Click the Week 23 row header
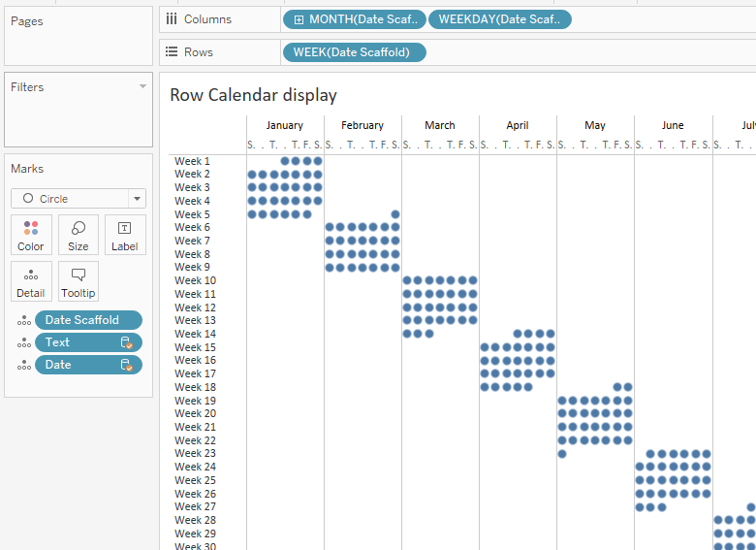The image size is (756, 550). point(195,453)
